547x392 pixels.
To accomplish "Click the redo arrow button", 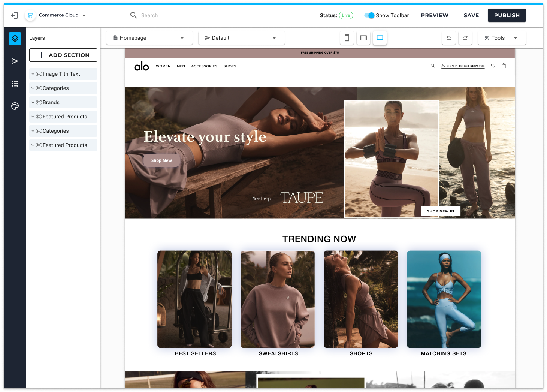I will pyautogui.click(x=465, y=38).
